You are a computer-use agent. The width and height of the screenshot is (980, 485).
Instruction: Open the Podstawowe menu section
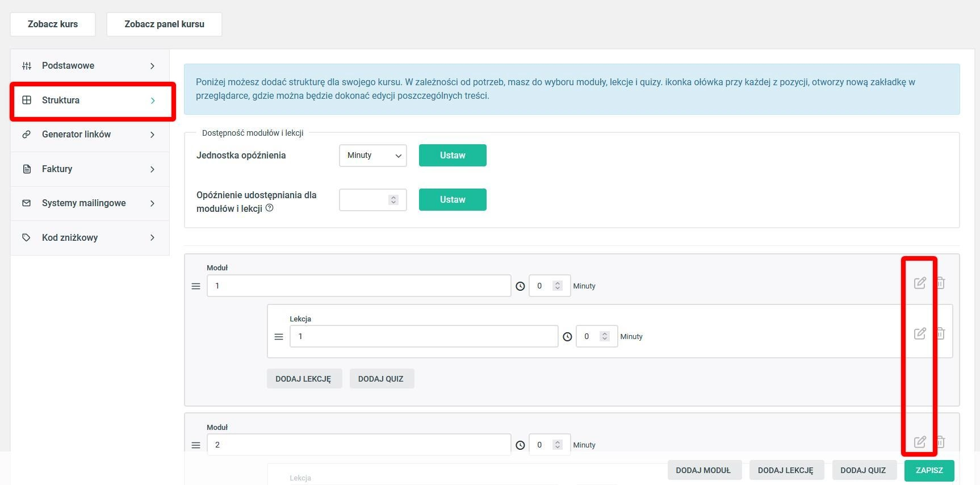[x=90, y=66]
